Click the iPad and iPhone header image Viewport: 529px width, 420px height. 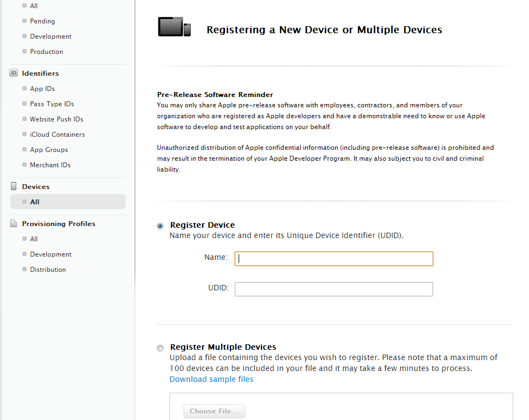pyautogui.click(x=174, y=27)
